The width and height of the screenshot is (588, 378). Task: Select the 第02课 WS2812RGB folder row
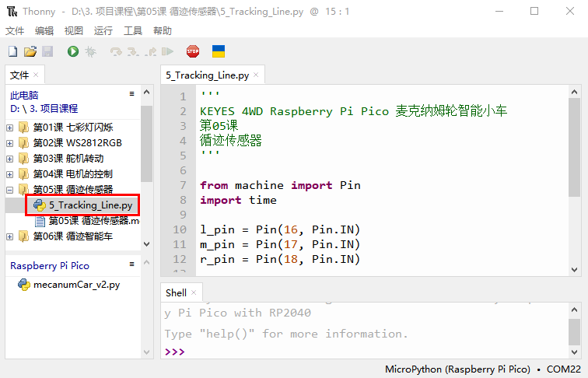73,143
